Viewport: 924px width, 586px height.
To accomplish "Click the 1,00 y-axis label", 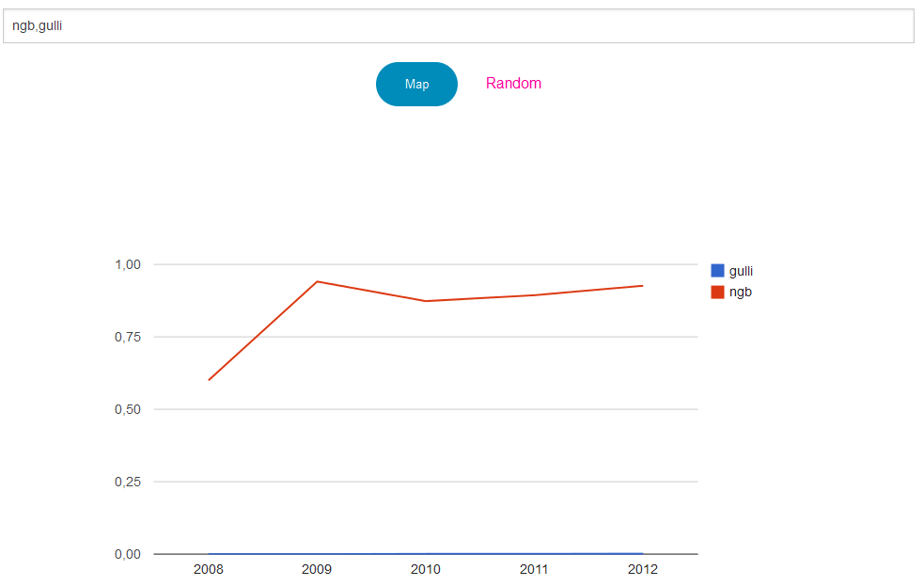I will pyautogui.click(x=128, y=264).
